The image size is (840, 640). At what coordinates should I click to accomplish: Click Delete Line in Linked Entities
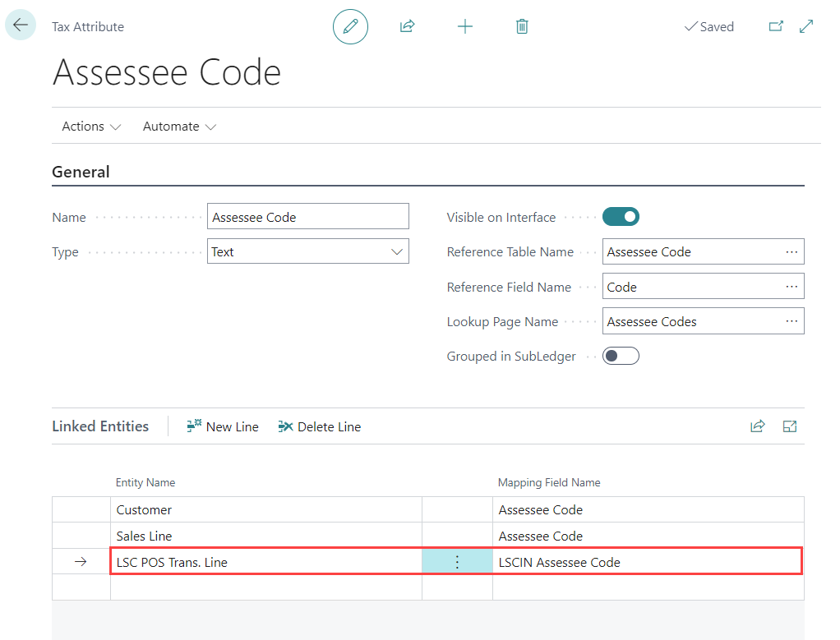coord(320,426)
